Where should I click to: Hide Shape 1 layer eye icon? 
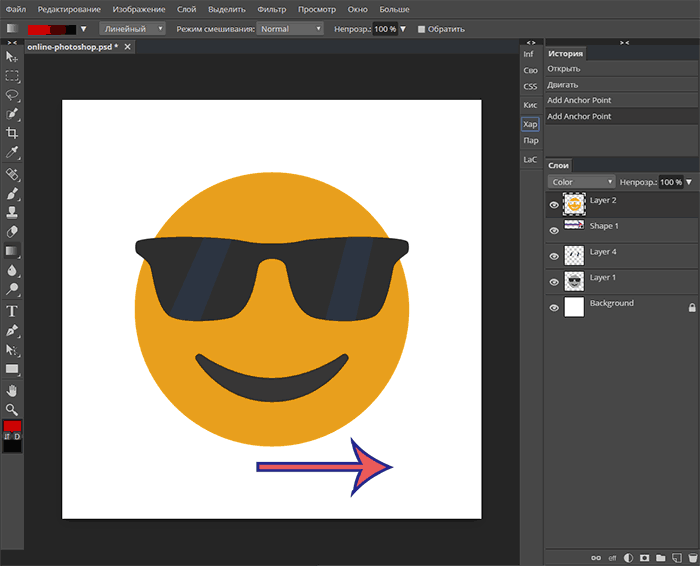click(554, 230)
